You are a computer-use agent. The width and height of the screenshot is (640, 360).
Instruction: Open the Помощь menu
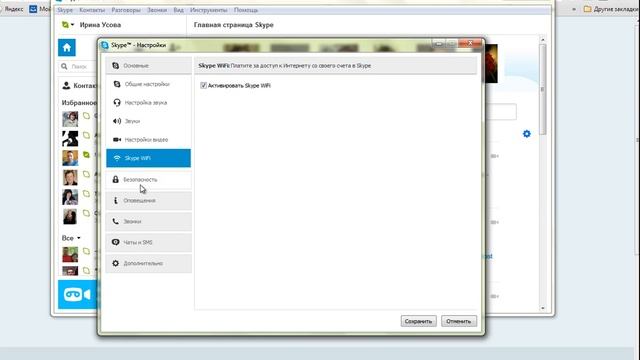(246, 10)
